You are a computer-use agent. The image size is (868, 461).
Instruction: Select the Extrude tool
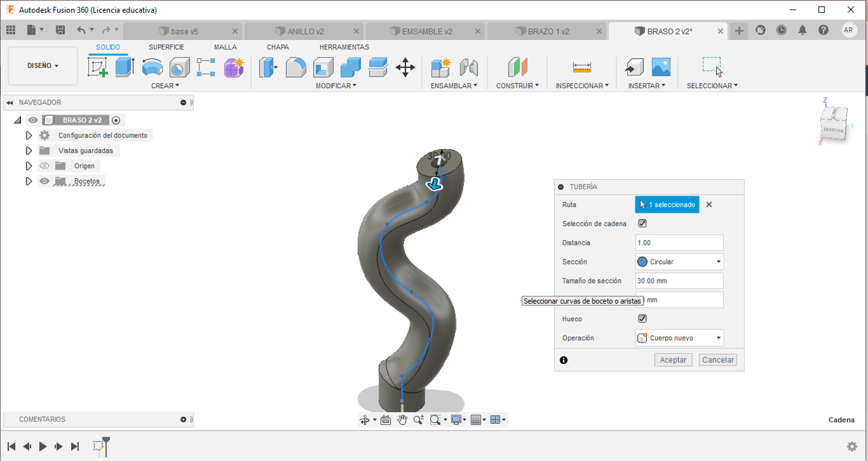(x=125, y=67)
